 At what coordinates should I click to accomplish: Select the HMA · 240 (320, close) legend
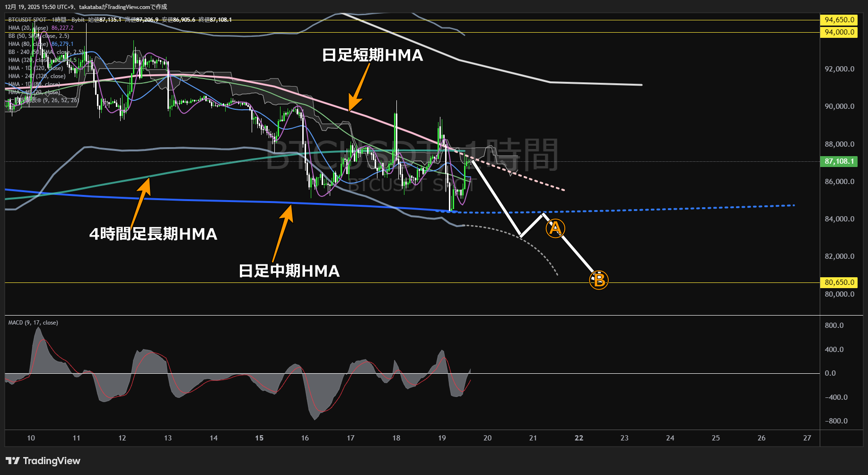[x=37, y=76]
